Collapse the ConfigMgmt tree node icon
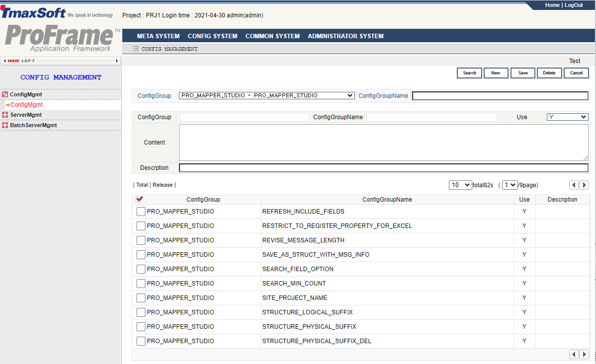596x364 pixels. [x=5, y=94]
